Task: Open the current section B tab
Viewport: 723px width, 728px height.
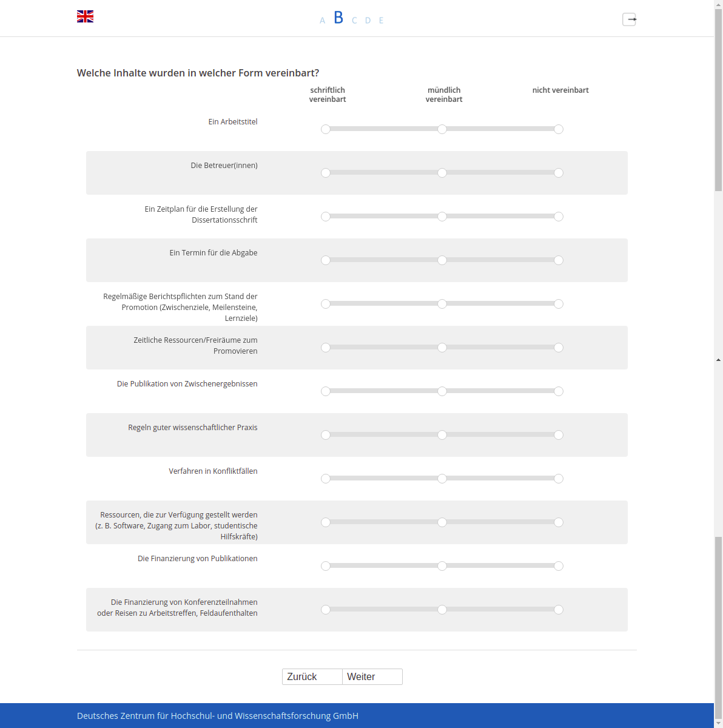Action: pyautogui.click(x=338, y=18)
